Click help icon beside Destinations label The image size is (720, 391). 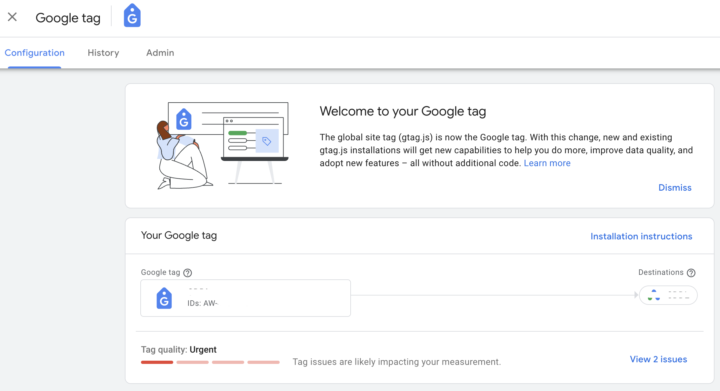(691, 273)
